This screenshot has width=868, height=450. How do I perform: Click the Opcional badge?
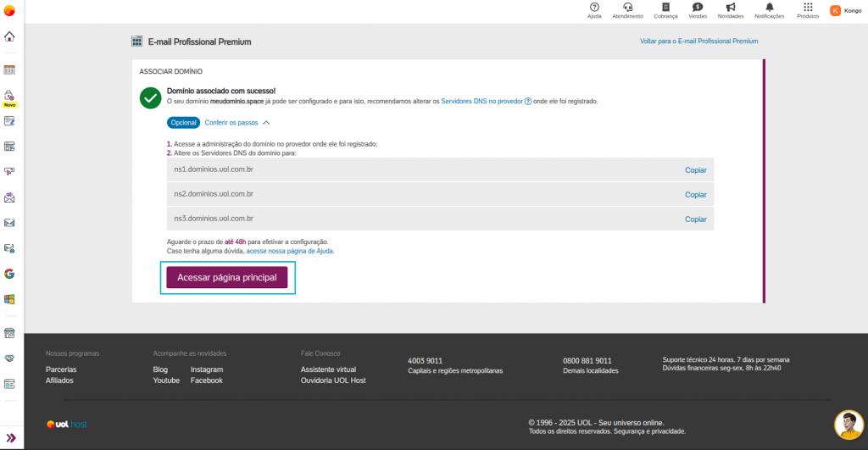click(183, 123)
